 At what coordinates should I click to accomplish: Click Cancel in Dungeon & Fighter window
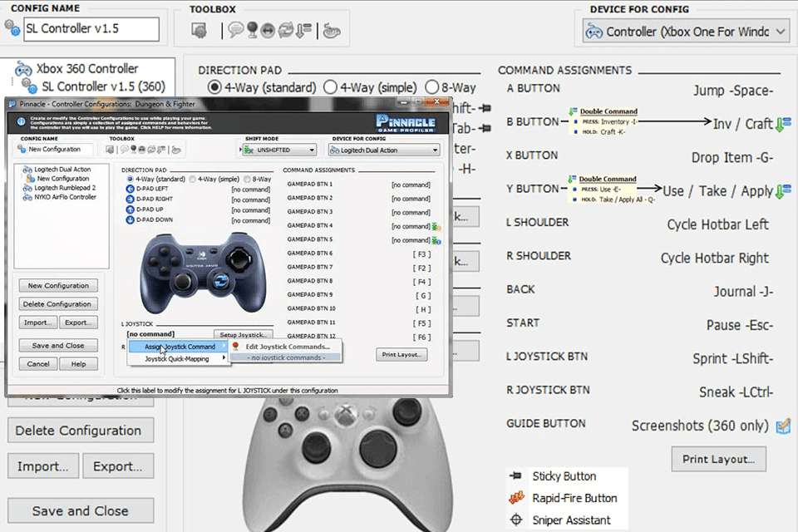pyautogui.click(x=38, y=364)
